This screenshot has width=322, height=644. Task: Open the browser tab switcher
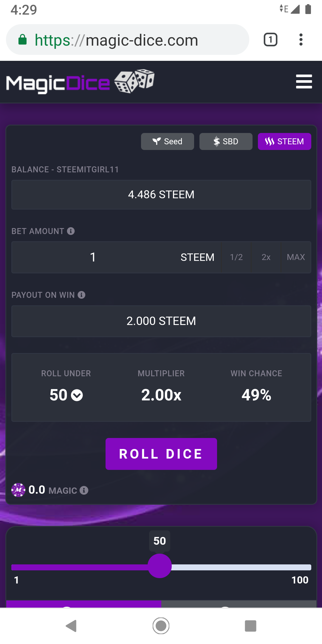pos(270,40)
